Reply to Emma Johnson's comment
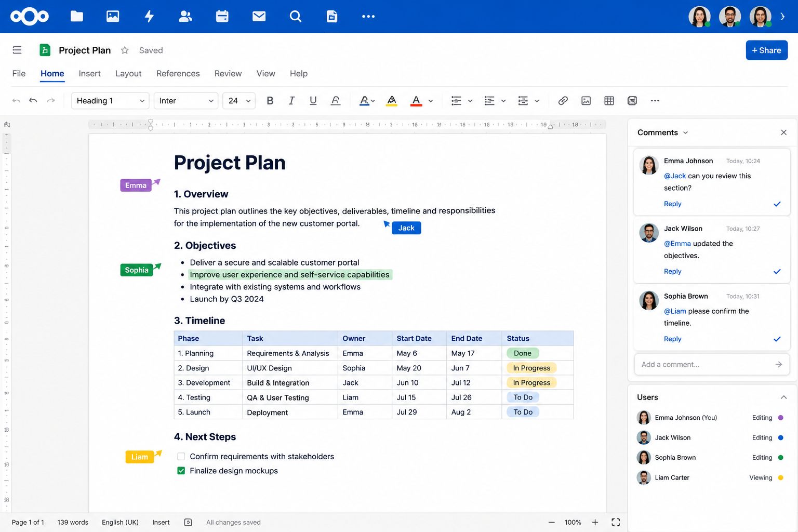This screenshot has height=532, width=798. [x=672, y=204]
